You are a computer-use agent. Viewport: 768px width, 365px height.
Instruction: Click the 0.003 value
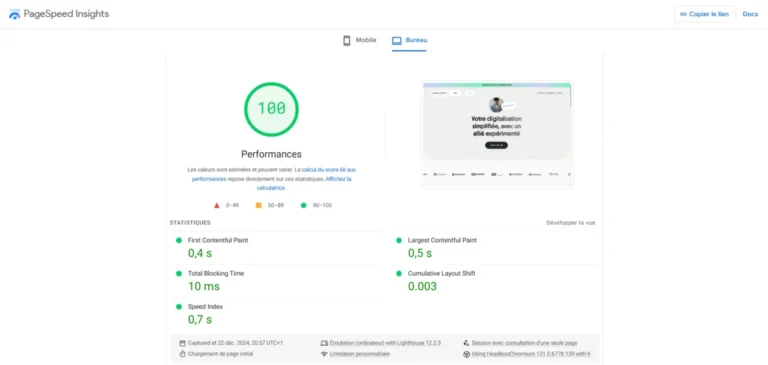[422, 286]
